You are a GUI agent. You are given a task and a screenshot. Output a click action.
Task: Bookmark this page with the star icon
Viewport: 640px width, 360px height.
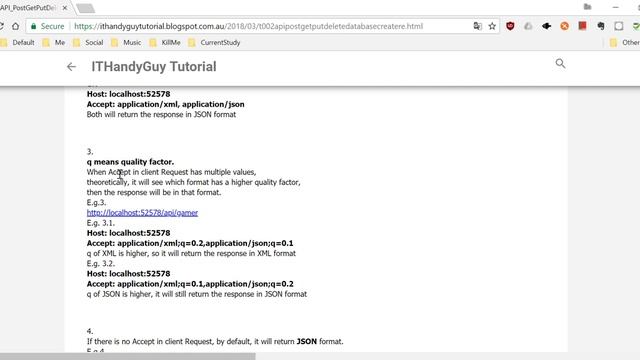[x=492, y=26]
